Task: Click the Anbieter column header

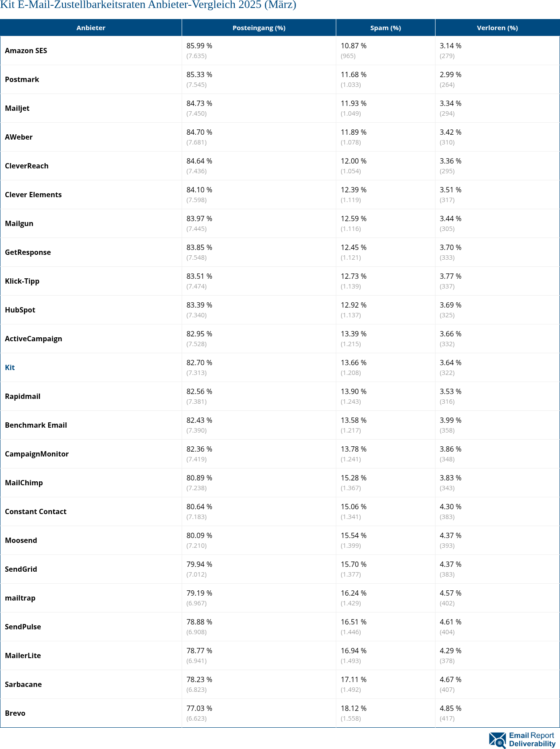Action: 91,28
